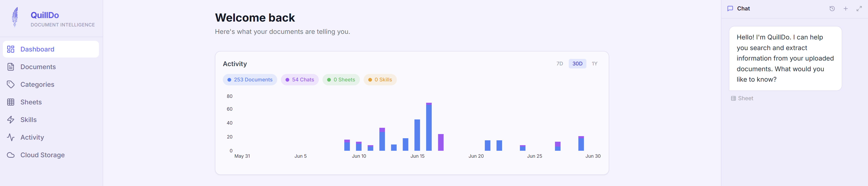Switch activity range to 1Y
The height and width of the screenshot is (186, 868).
594,64
